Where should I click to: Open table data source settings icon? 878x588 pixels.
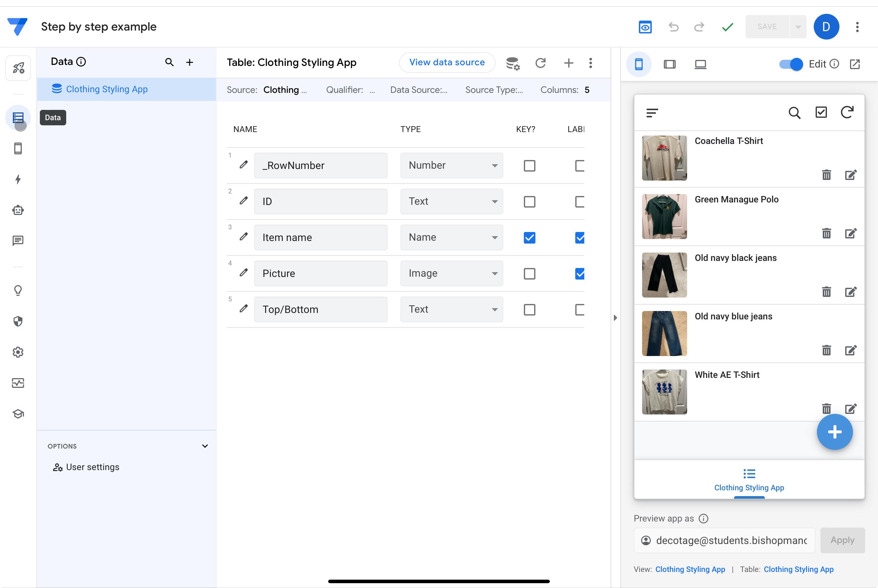point(513,63)
